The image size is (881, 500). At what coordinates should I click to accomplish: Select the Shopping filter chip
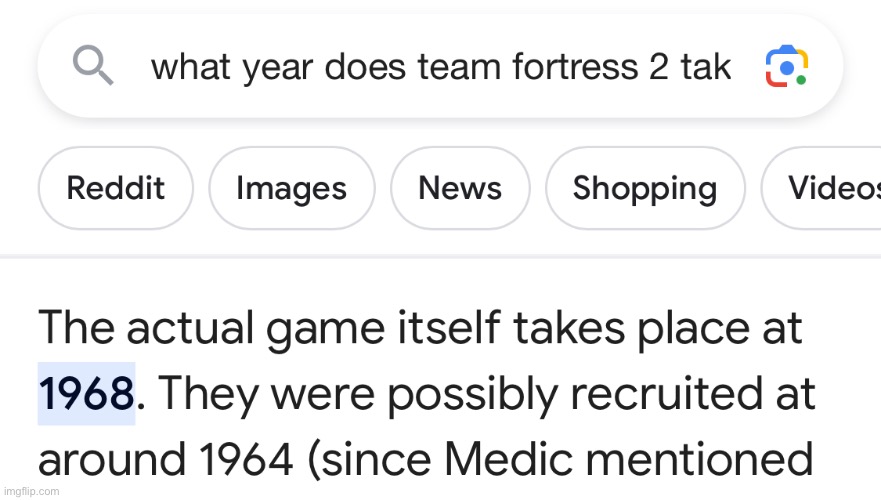[645, 188]
